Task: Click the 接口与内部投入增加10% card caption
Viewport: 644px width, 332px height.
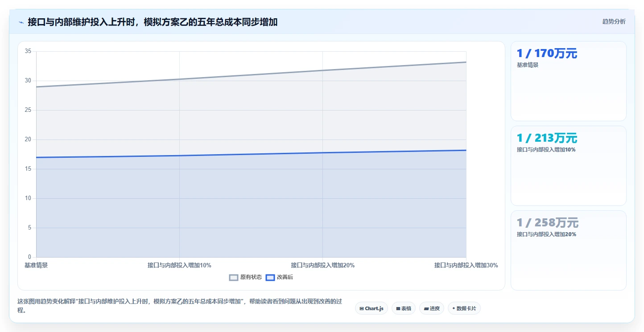Action: [x=546, y=150]
